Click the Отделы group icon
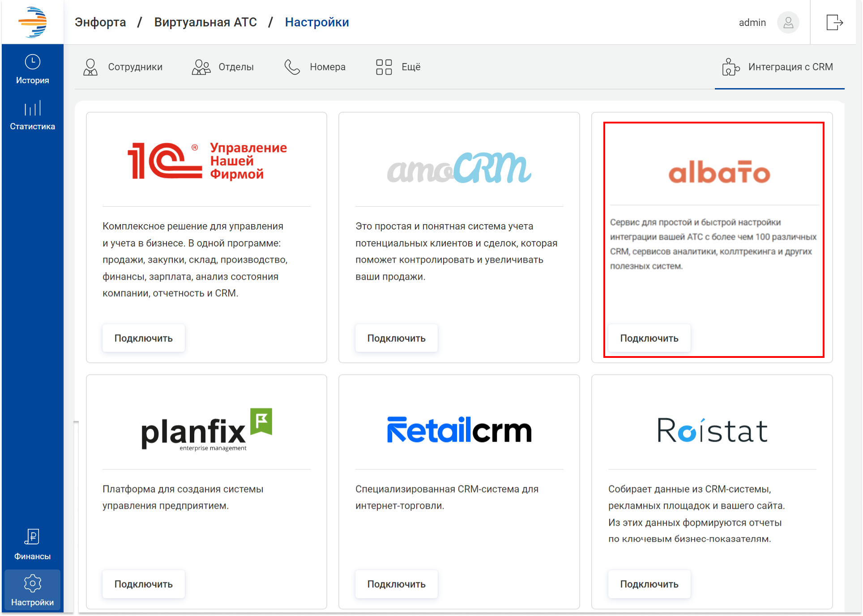Image resolution: width=863 pixels, height=616 pixels. point(201,67)
